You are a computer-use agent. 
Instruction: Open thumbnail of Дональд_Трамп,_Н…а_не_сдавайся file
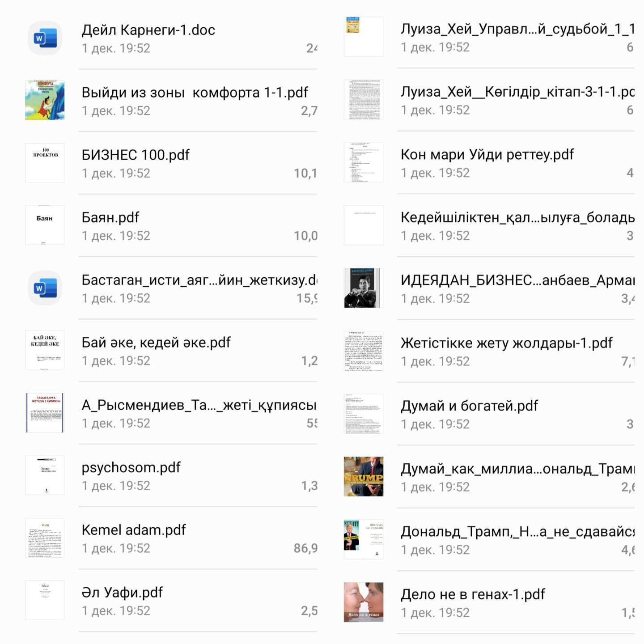364,539
